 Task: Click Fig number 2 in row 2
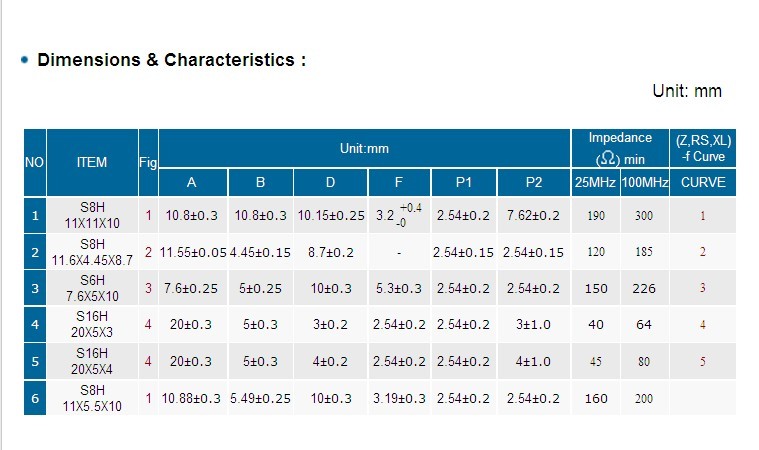(148, 252)
